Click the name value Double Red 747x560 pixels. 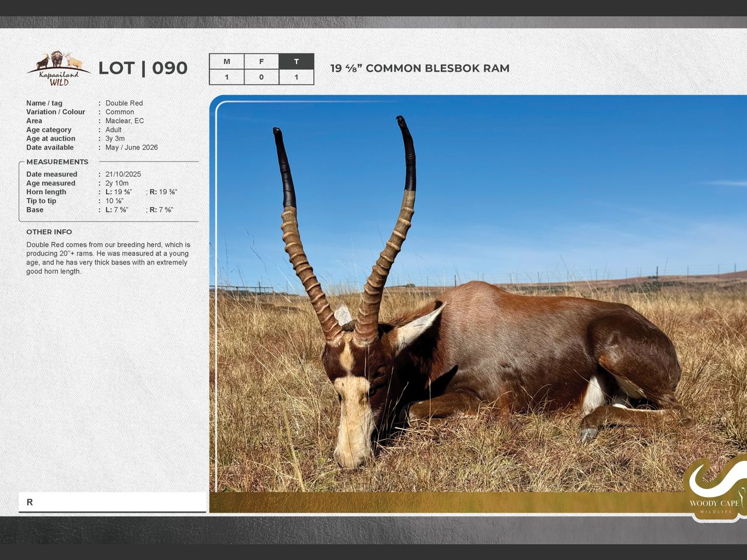[124, 103]
